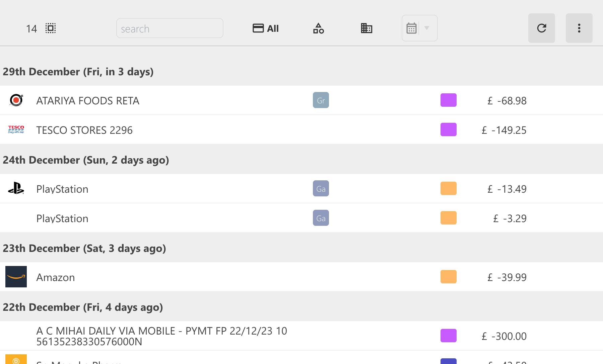
Task: Click the PlayStation merchant logo
Action: point(16,188)
